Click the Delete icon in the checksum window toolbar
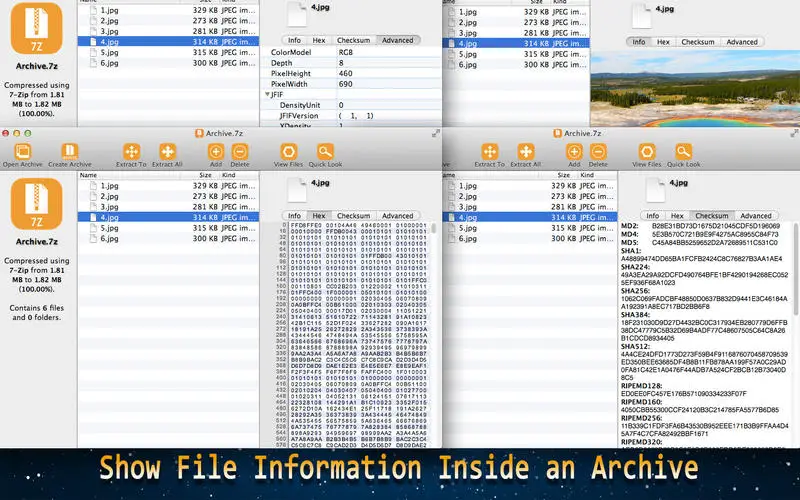Viewport: 800px width, 500px height. (598, 152)
